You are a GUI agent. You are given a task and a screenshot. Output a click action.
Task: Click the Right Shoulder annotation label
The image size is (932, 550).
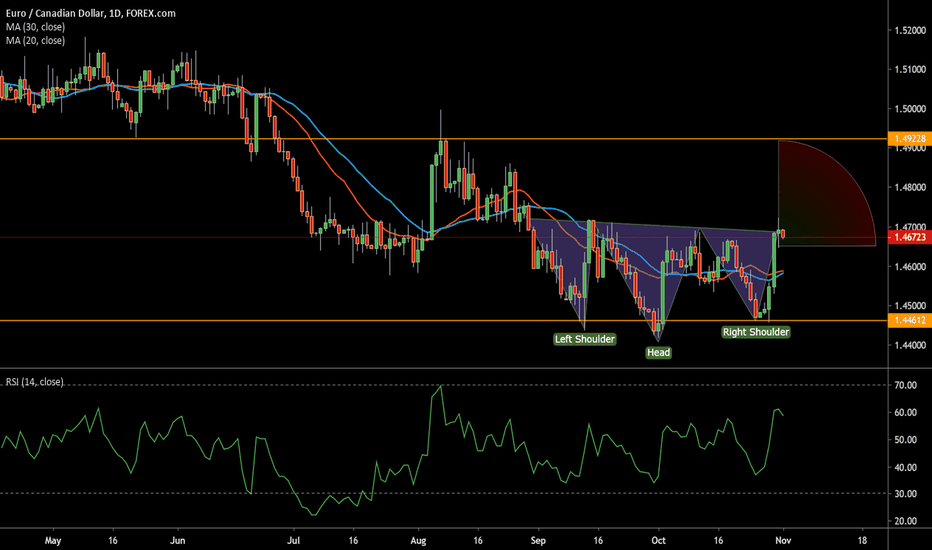756,332
